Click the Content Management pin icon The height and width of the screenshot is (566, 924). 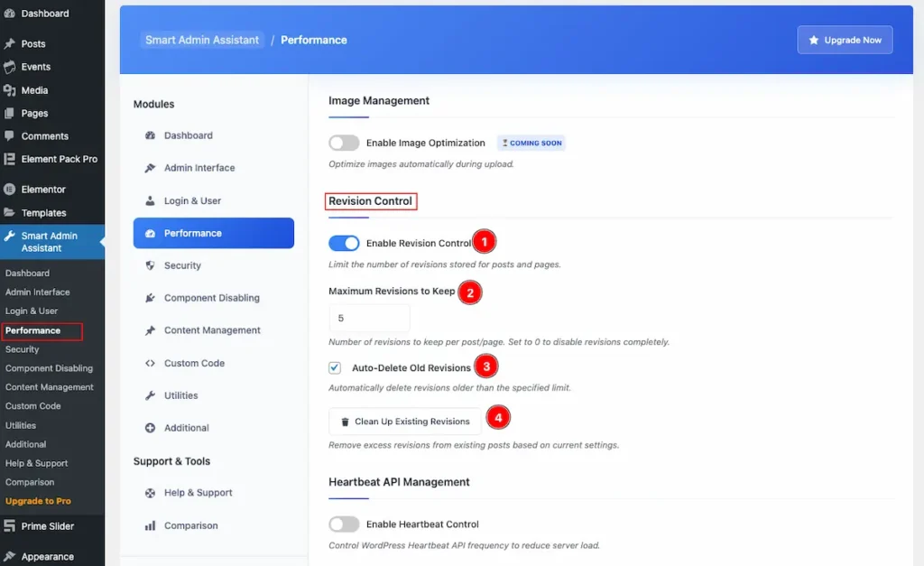(x=151, y=330)
